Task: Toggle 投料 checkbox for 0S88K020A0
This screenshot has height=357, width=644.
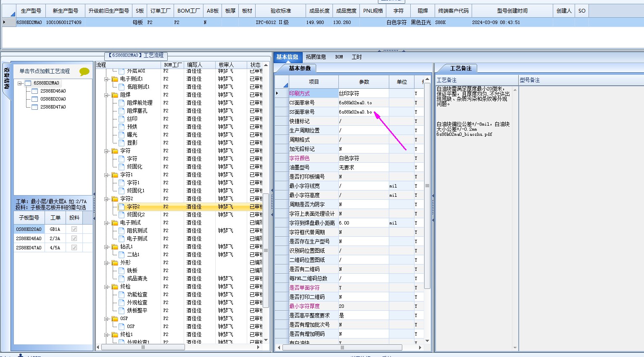Action: 74,229
